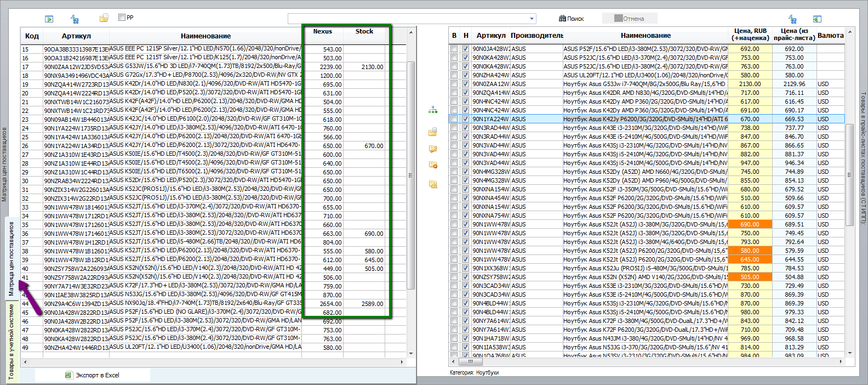Click the green arrow panel icon above the Валюта column
Image resolution: width=868 pixels, height=385 pixels.
[x=817, y=19]
